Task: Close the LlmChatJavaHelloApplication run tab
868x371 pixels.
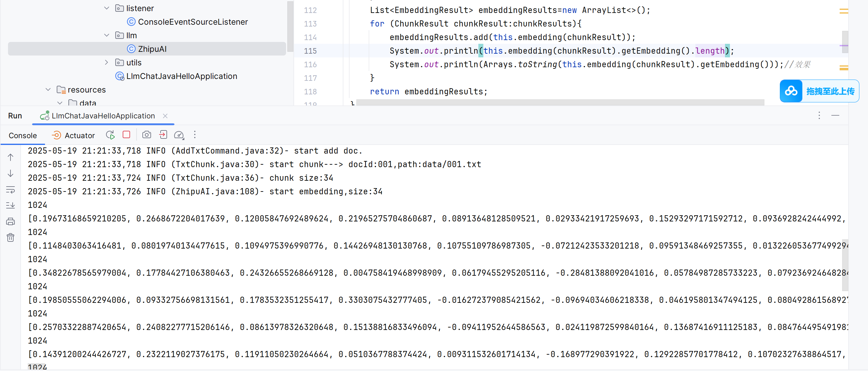Action: 165,116
